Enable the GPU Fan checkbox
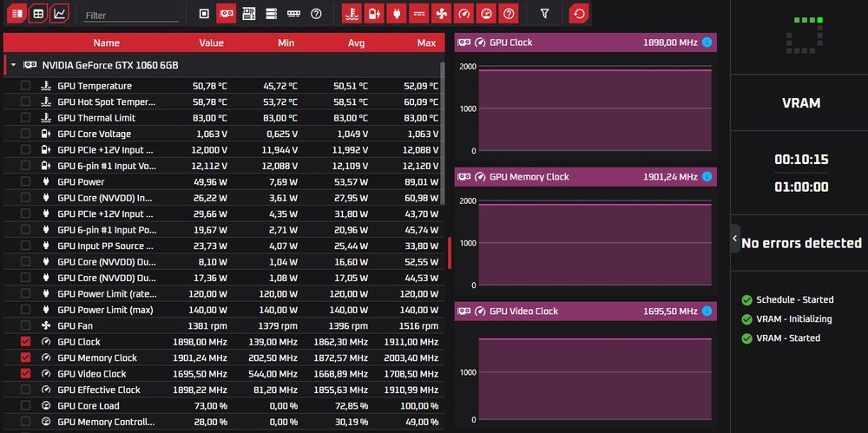The height and width of the screenshot is (433, 868). [25, 325]
